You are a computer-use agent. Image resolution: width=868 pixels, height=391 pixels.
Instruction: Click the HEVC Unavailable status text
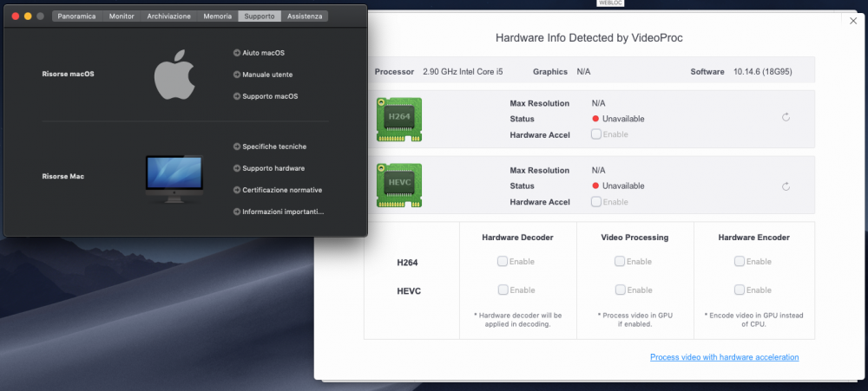[x=623, y=186]
